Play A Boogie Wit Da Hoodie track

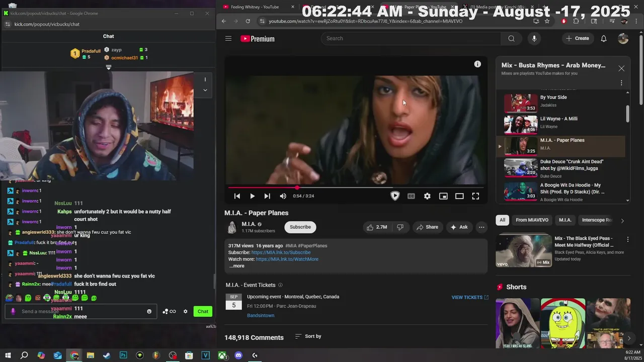coord(561,191)
